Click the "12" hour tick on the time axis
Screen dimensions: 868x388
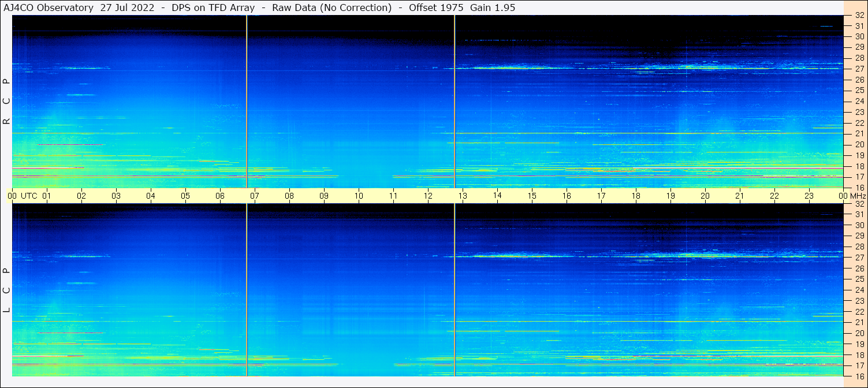coord(428,196)
